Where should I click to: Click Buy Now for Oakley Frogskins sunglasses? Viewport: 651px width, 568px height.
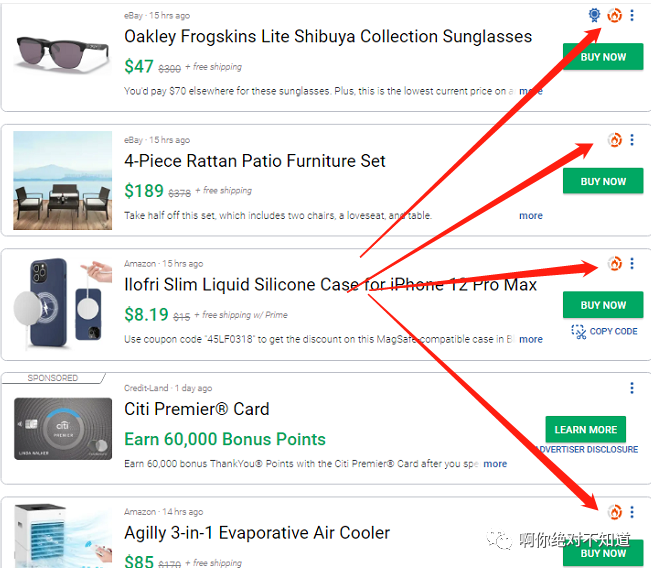[603, 57]
